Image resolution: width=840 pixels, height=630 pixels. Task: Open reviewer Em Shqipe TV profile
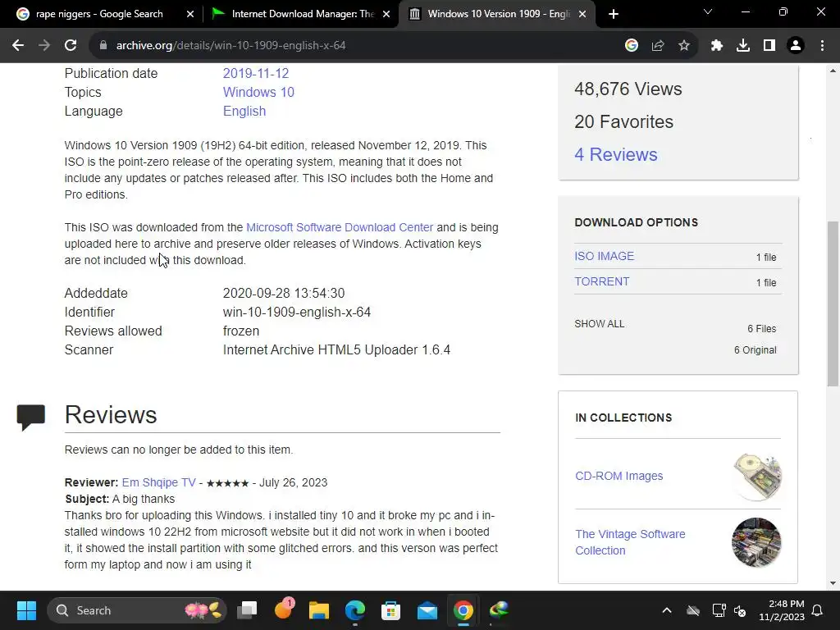[158, 482]
